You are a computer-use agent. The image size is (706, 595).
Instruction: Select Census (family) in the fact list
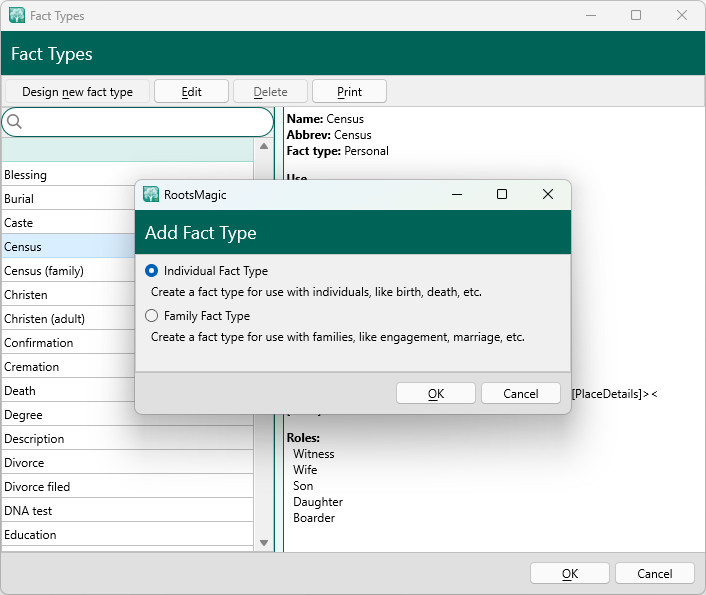68,271
